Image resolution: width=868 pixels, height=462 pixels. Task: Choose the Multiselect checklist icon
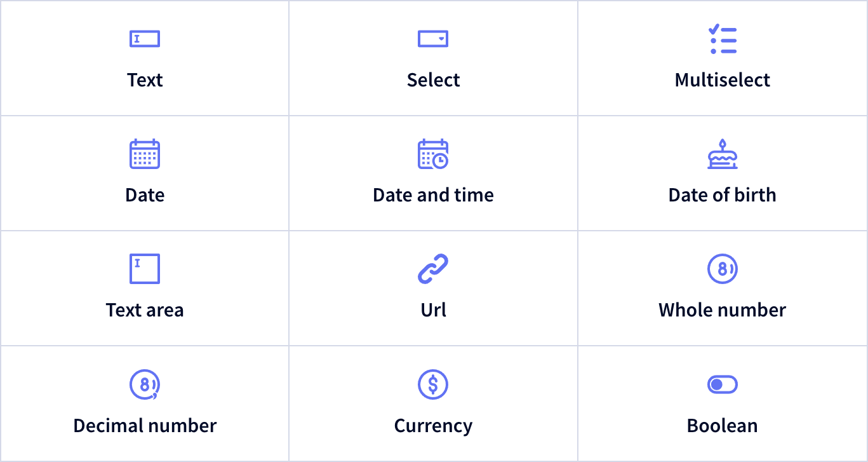click(x=723, y=39)
